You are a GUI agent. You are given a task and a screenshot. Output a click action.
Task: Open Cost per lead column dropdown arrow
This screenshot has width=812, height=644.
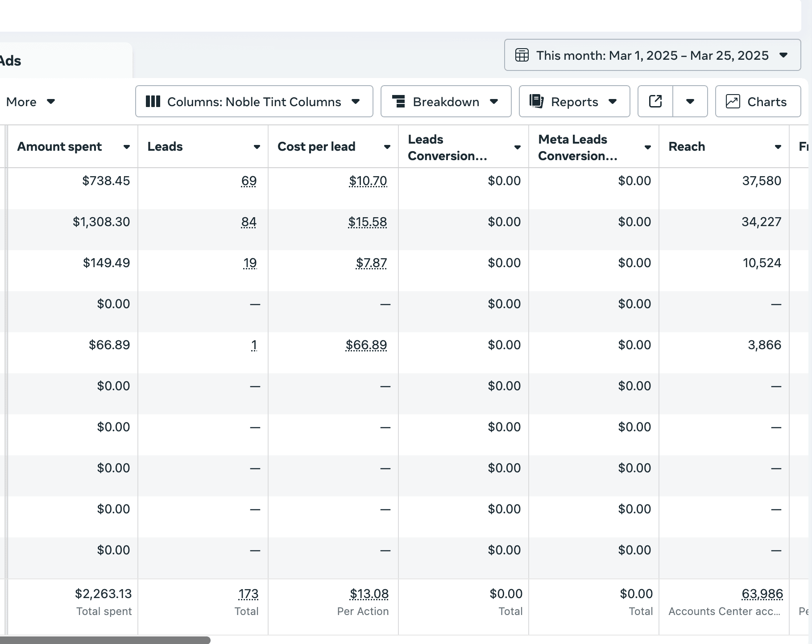coord(387,147)
